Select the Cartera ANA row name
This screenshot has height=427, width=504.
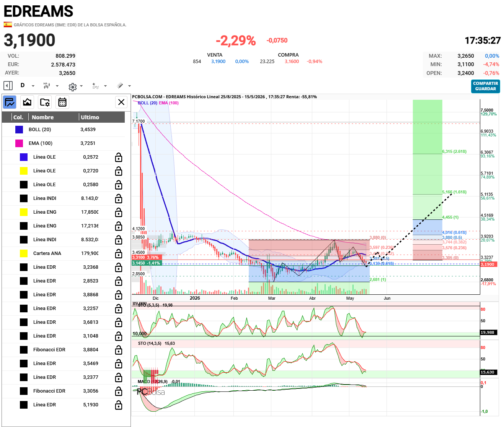(47, 253)
